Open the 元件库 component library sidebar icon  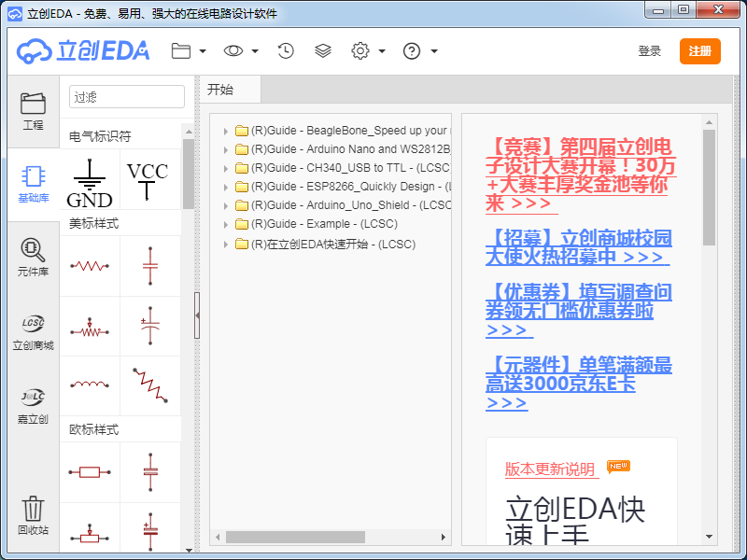[33, 258]
